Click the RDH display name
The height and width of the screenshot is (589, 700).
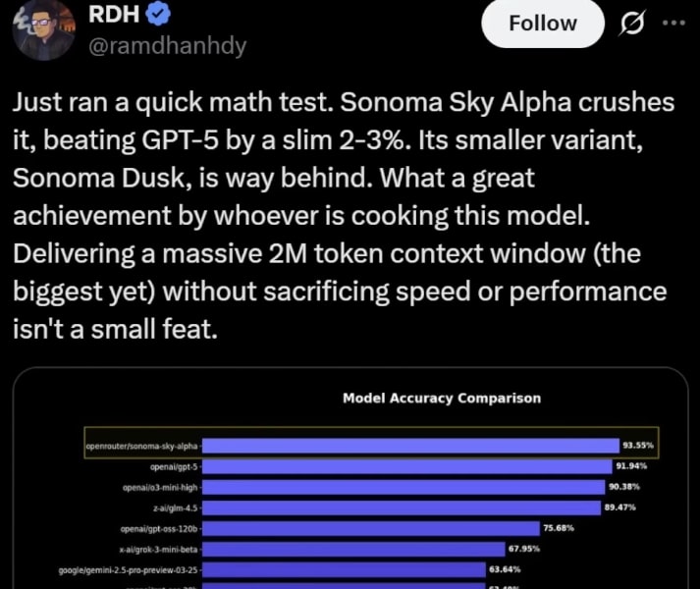[x=114, y=15]
